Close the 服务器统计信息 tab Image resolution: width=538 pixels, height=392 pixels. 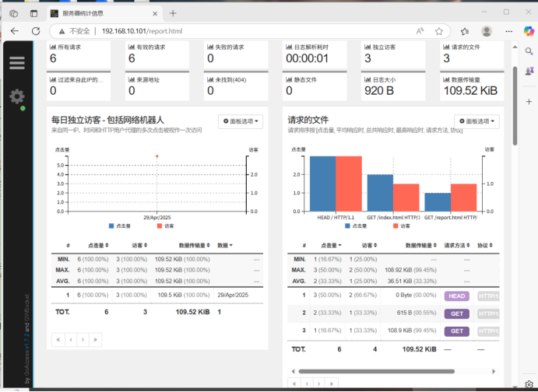[x=155, y=14]
